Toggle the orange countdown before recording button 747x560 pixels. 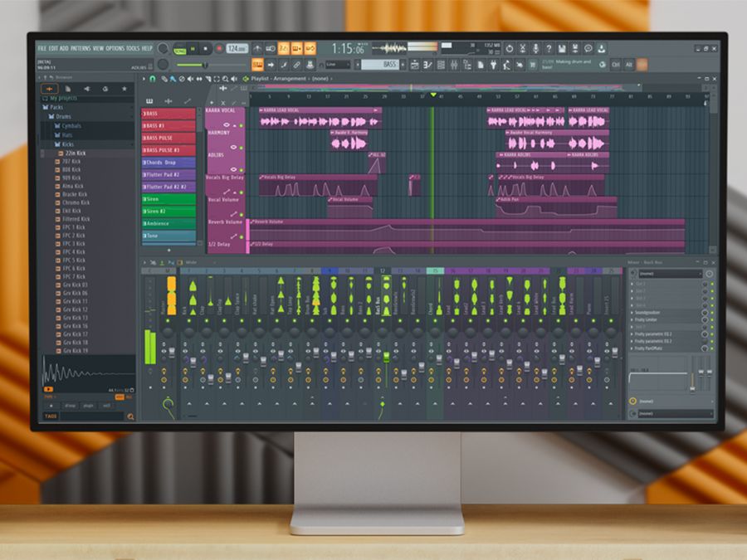point(284,49)
